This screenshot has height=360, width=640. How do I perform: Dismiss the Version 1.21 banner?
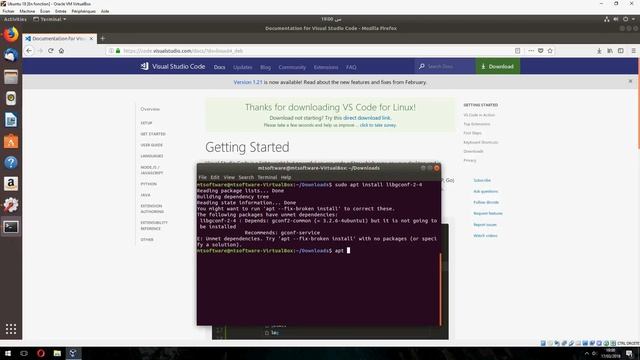(x=630, y=81)
